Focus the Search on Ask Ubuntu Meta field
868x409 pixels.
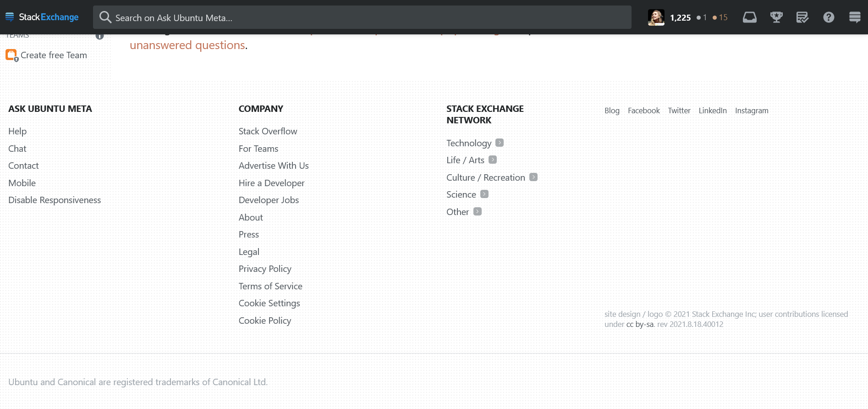(362, 17)
